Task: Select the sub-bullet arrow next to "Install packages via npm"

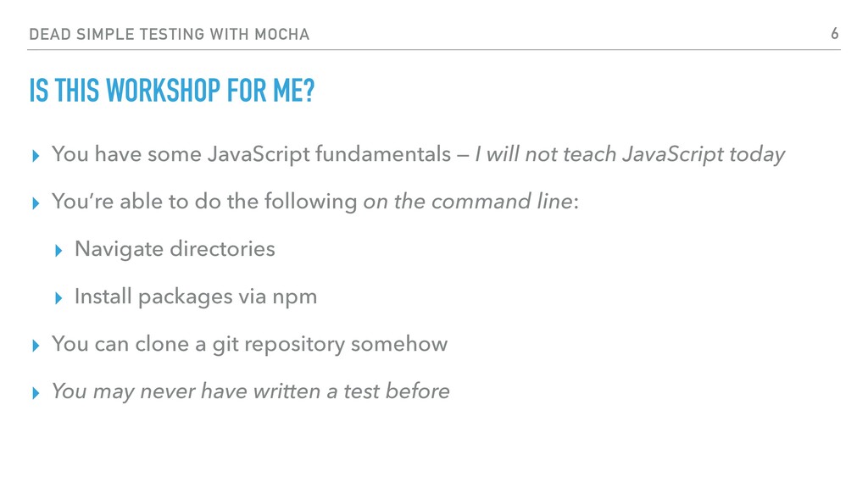Action: click(58, 299)
